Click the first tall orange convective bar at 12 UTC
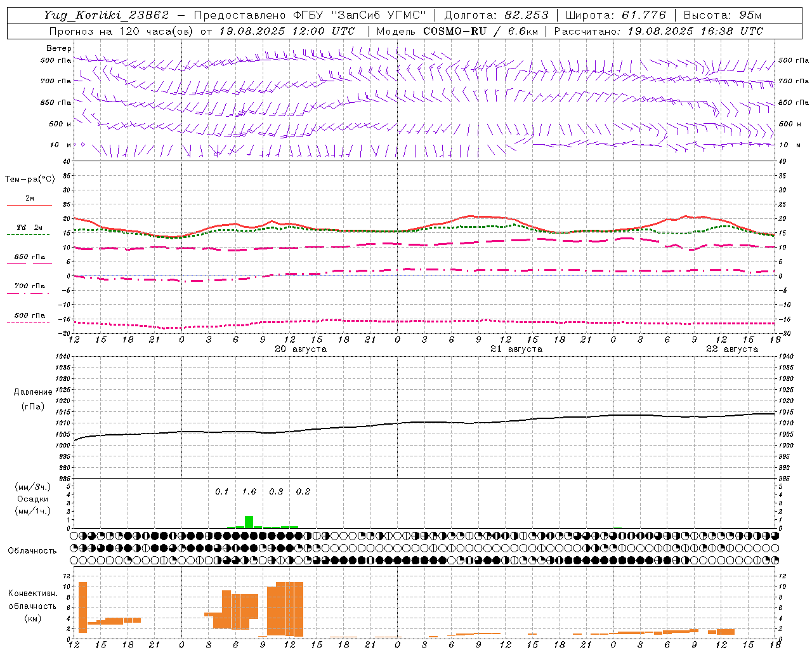Screen dimensions: 812x650 (82, 607)
